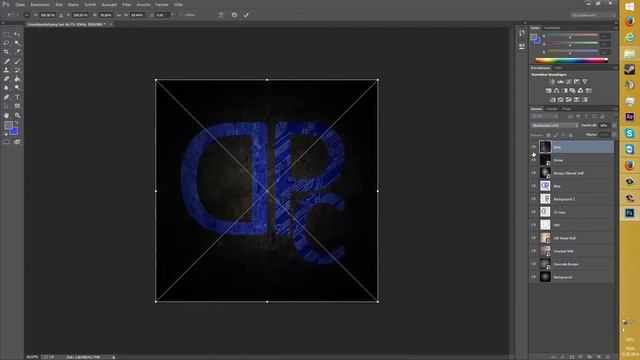Select the Rectangular Marquee tool

pos(6,34)
